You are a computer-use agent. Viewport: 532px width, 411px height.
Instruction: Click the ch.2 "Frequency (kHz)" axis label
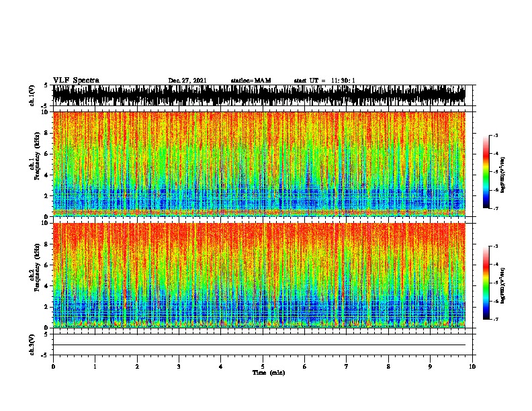37,267
